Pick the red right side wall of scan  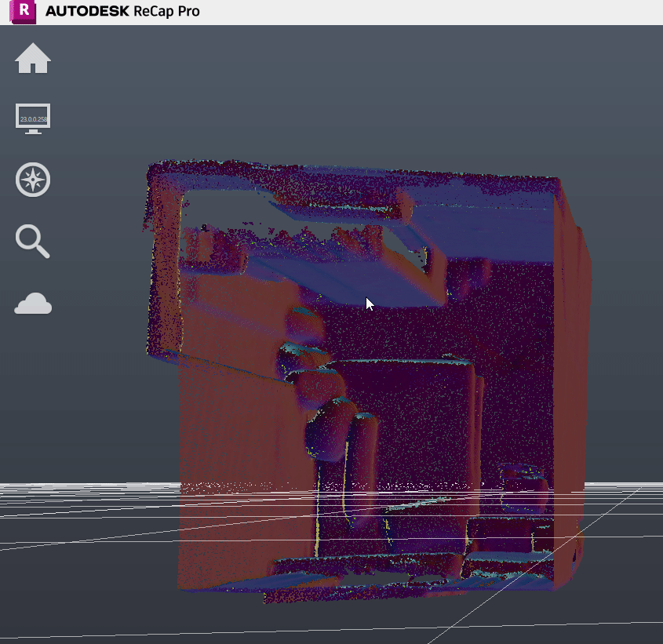pyautogui.click(x=569, y=353)
